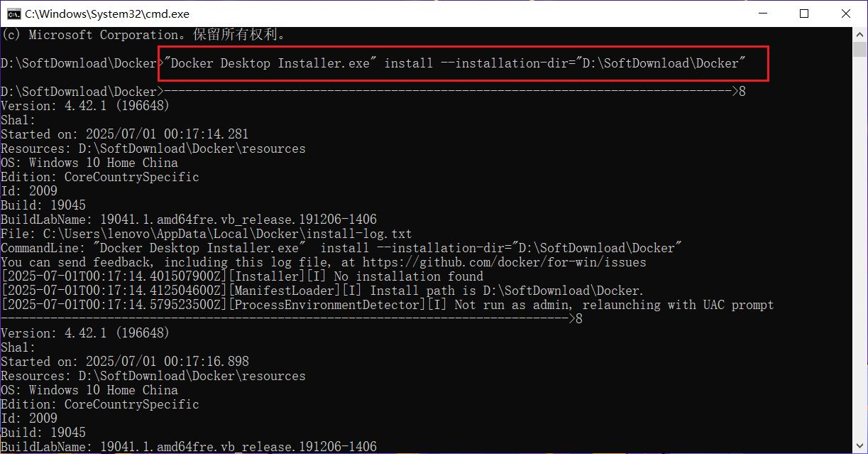Click the line Started on 00:17:14.281
The height and width of the screenshot is (454, 868).
click(125, 134)
